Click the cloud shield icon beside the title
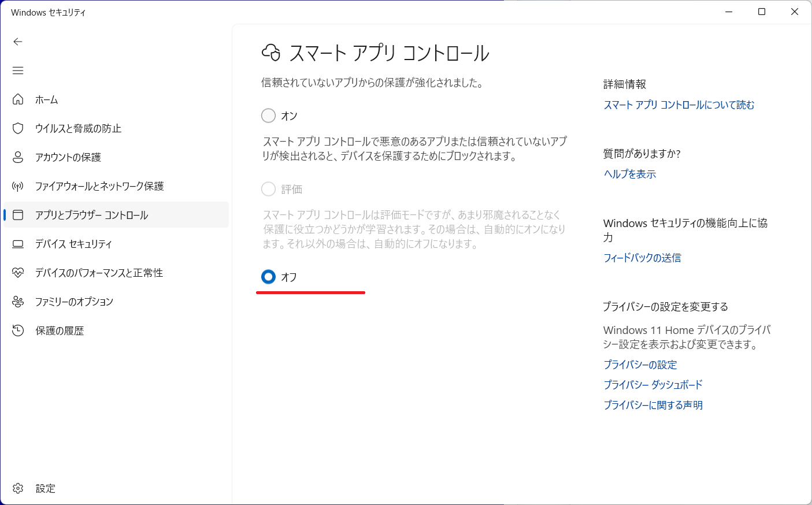Viewport: 812px width, 505px height. coord(271,53)
